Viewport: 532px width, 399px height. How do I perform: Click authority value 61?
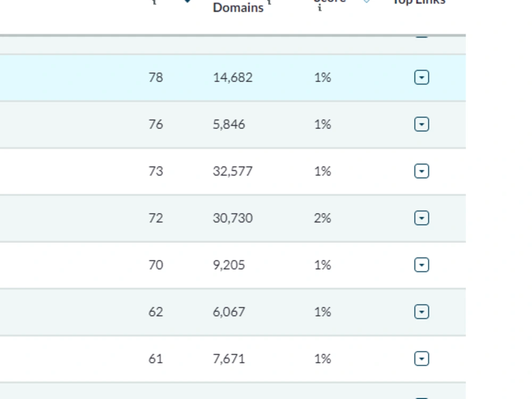click(156, 359)
